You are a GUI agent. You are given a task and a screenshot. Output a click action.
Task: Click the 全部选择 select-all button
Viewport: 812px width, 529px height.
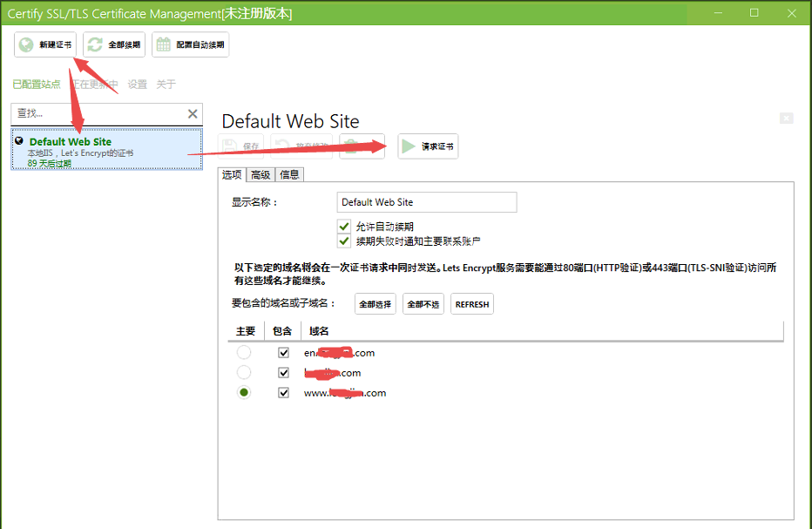click(375, 303)
